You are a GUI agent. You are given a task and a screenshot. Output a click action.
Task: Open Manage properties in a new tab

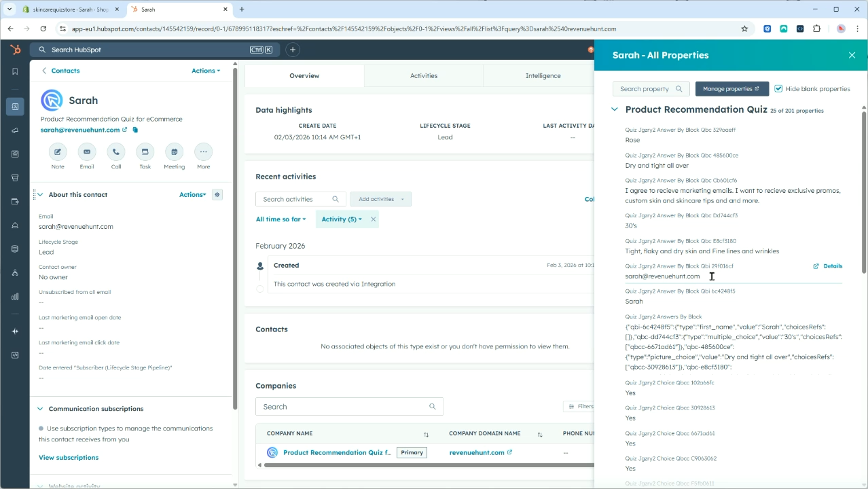(731, 88)
